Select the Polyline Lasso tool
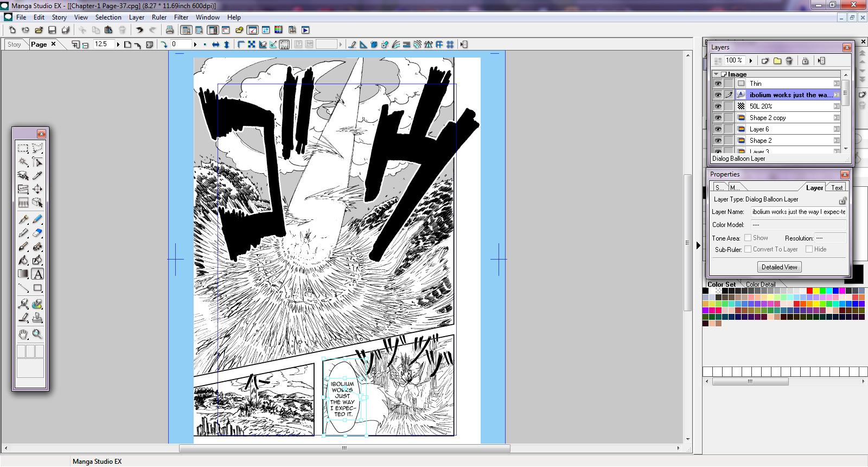 (x=37, y=148)
